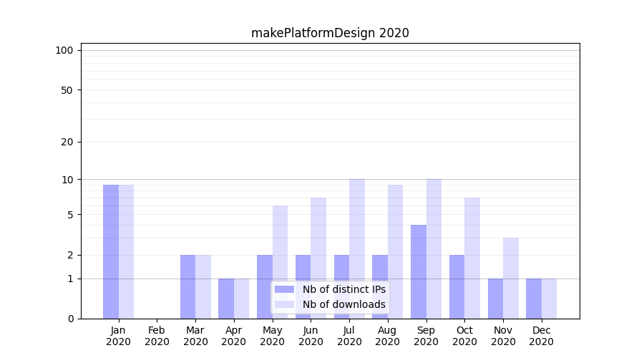Click the Aug 2020 x-axis label
644x358 pixels.
388,336
